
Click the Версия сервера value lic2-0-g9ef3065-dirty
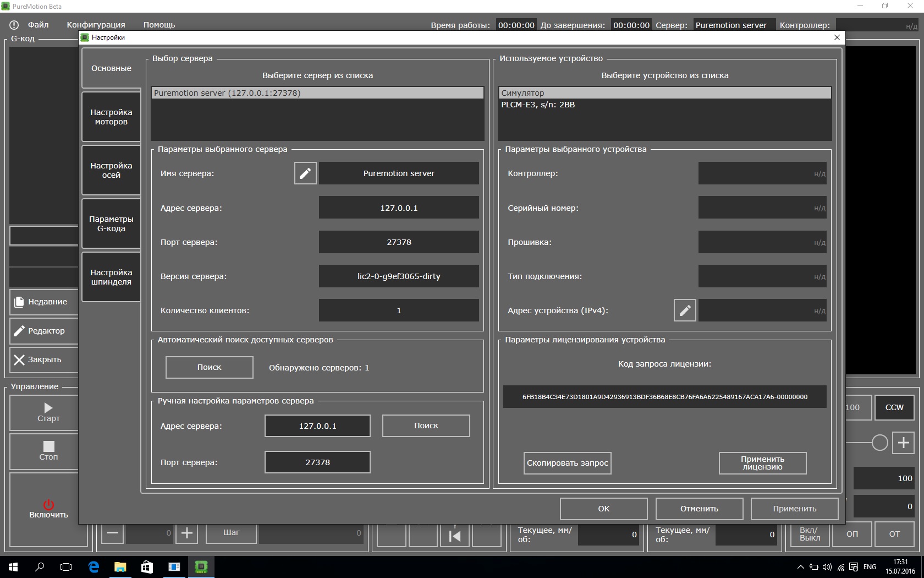click(x=399, y=276)
